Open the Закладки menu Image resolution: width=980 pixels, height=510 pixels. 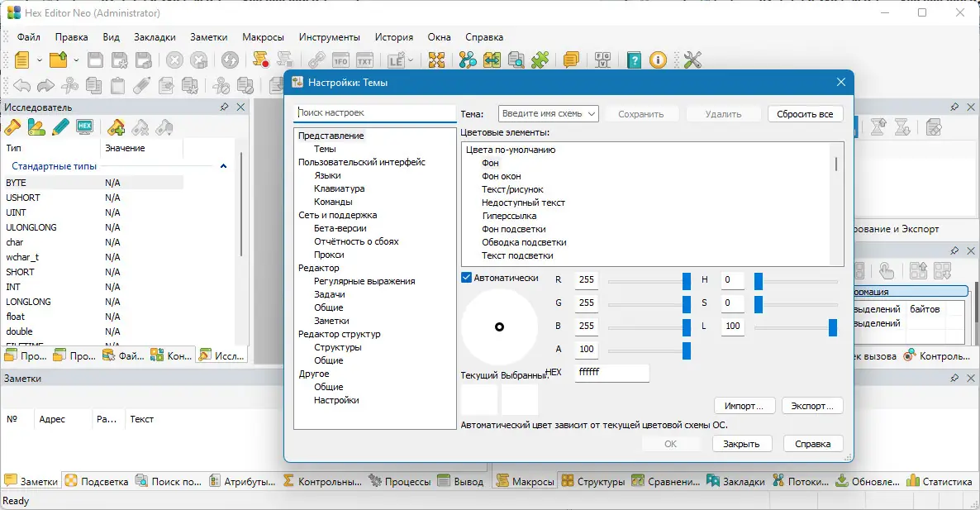pos(155,37)
